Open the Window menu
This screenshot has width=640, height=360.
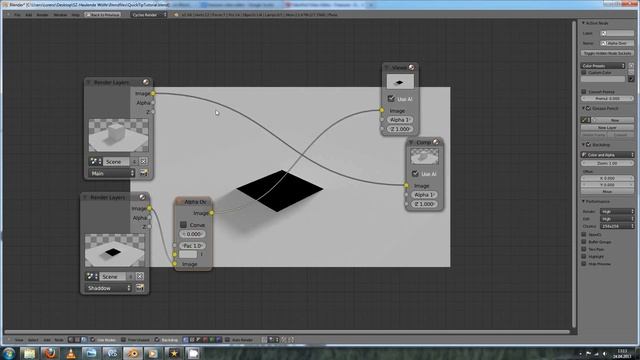point(60,15)
